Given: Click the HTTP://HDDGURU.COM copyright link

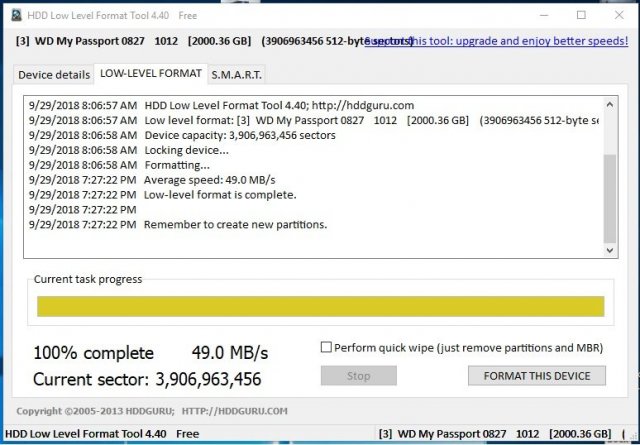Looking at the screenshot, I should point(234,411).
